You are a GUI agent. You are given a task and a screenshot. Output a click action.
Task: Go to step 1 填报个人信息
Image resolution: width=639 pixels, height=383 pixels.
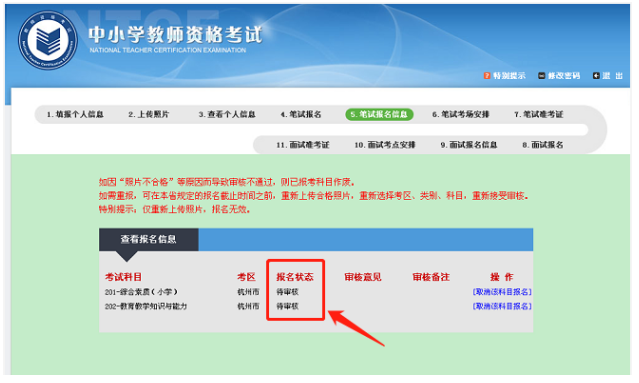coord(75,114)
